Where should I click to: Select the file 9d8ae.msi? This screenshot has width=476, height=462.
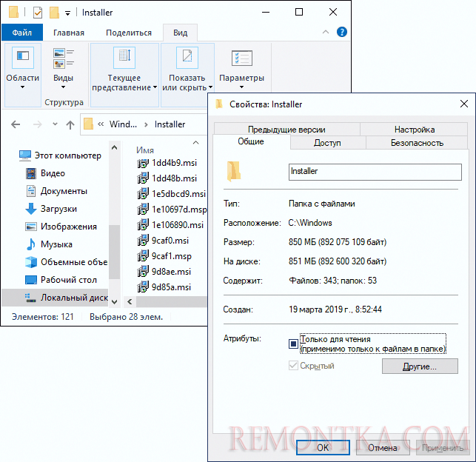[164, 272]
